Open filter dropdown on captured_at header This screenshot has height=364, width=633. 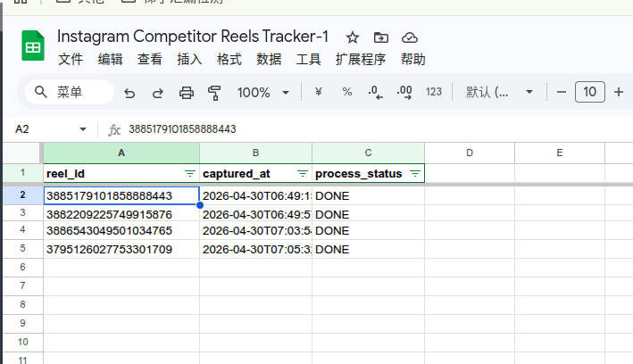(303, 174)
